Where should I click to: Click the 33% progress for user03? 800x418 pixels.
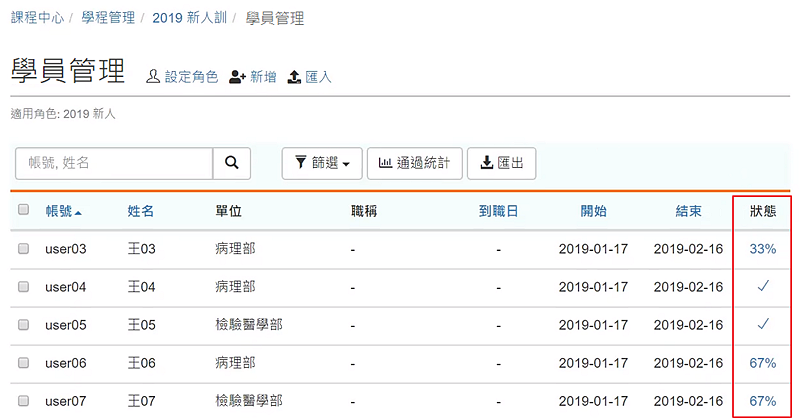(763, 249)
